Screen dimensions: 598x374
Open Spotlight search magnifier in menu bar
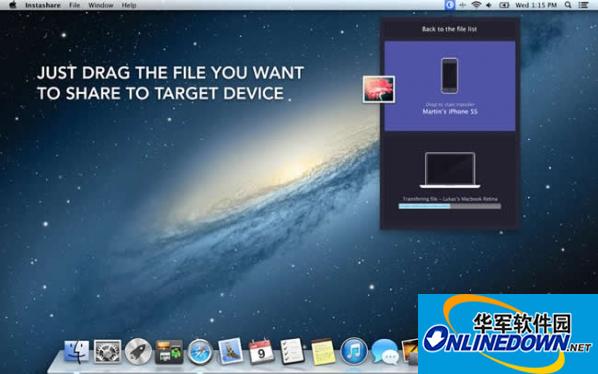[x=568, y=5]
